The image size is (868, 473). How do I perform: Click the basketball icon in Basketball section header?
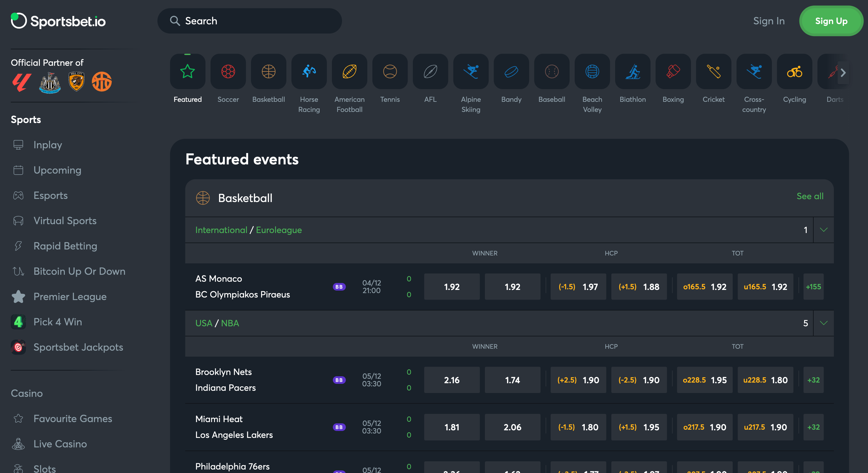[203, 198]
